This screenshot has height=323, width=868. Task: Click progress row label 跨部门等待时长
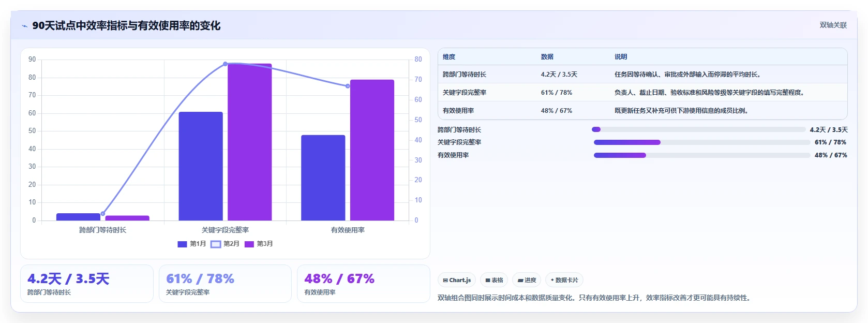(x=459, y=130)
